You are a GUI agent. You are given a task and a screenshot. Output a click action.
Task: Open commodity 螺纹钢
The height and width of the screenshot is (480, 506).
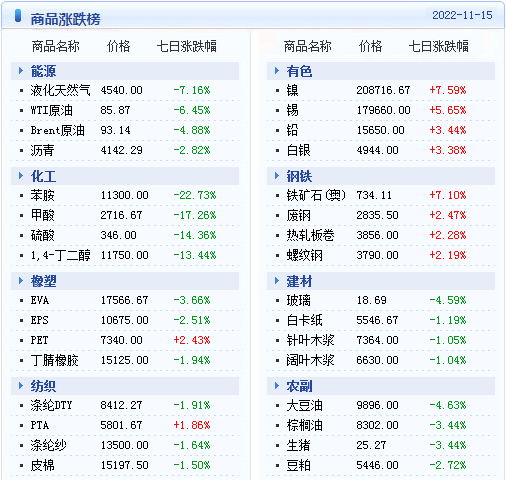[304, 255]
